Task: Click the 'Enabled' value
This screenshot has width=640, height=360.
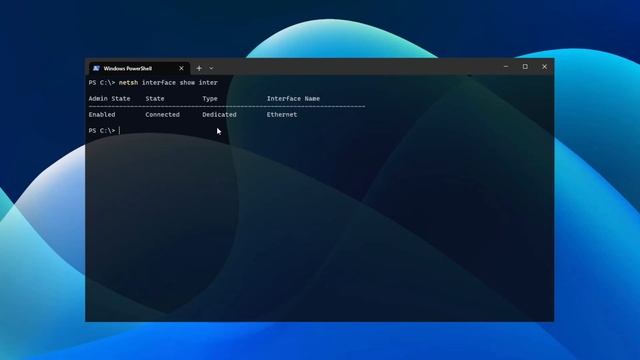Action: click(x=102, y=115)
